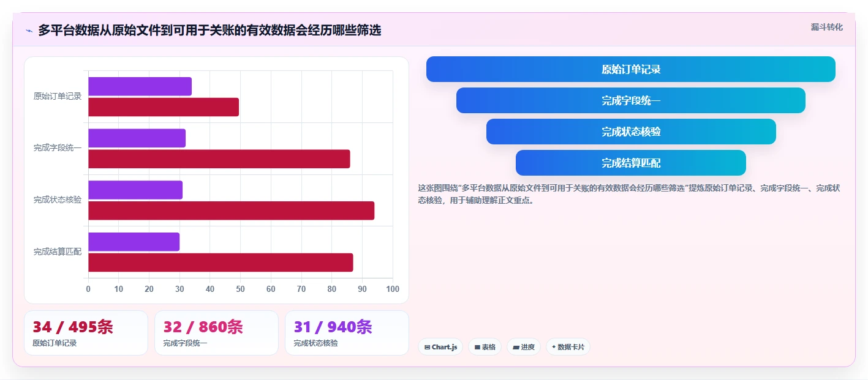
Task: Click the red bar for 完成结算匹配
Action: (221, 263)
